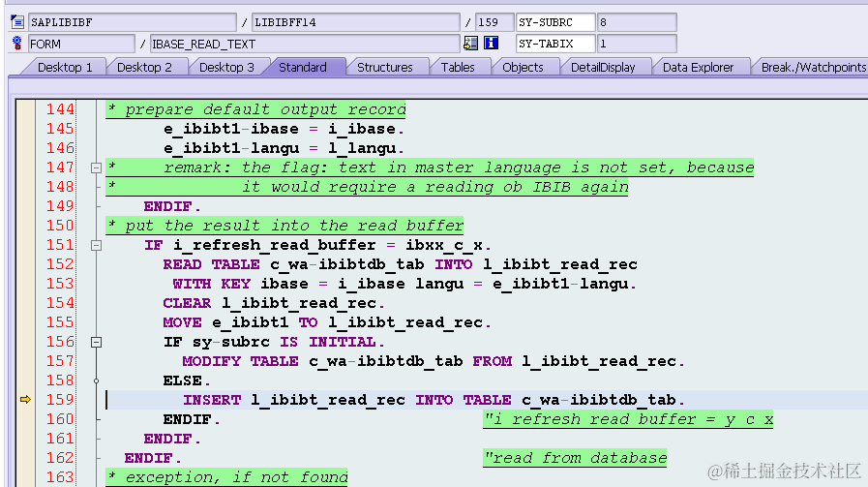Click line number 144 in the gutter
The image size is (868, 487).
[x=60, y=109]
